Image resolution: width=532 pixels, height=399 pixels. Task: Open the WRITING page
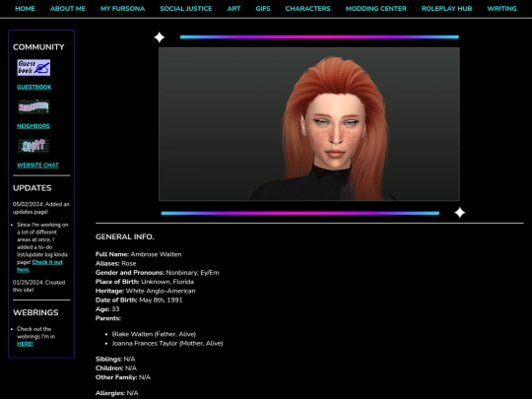(501, 9)
